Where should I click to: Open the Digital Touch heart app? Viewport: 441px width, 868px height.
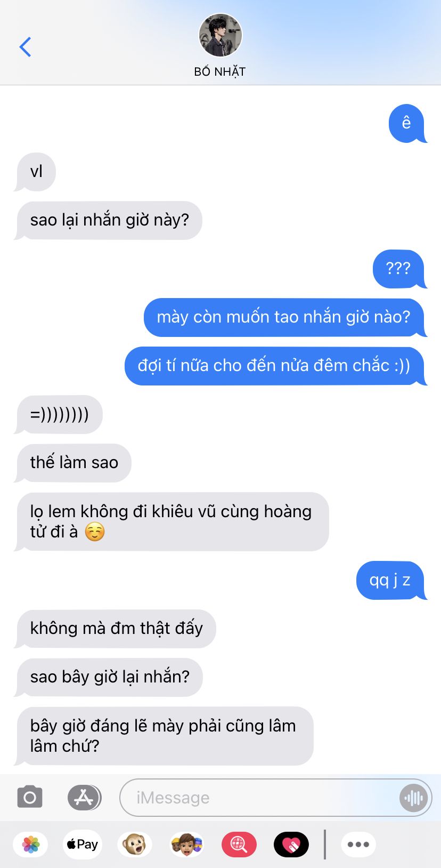coord(291,845)
